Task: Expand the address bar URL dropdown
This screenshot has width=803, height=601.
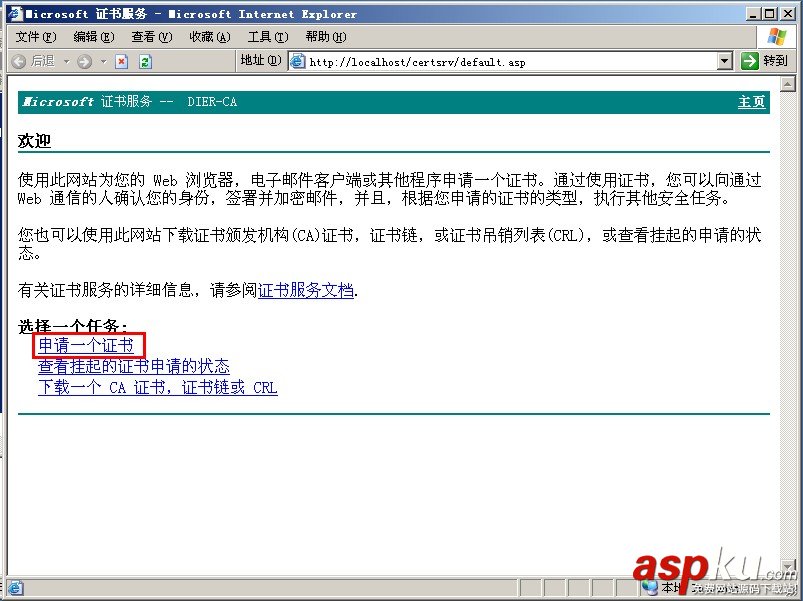Action: [x=724, y=61]
